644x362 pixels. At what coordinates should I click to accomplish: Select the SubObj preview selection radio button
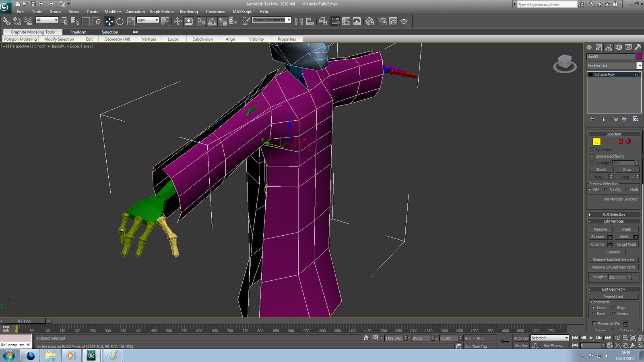(606, 189)
